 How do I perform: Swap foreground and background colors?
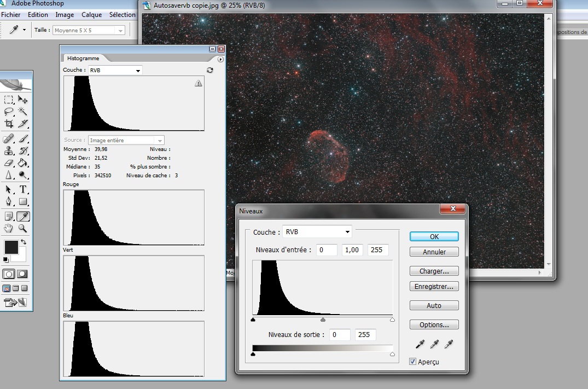24,242
